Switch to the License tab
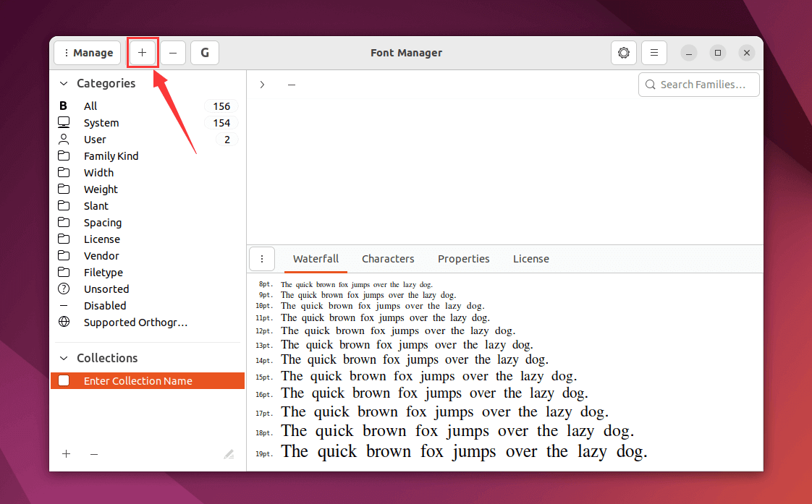 point(530,259)
